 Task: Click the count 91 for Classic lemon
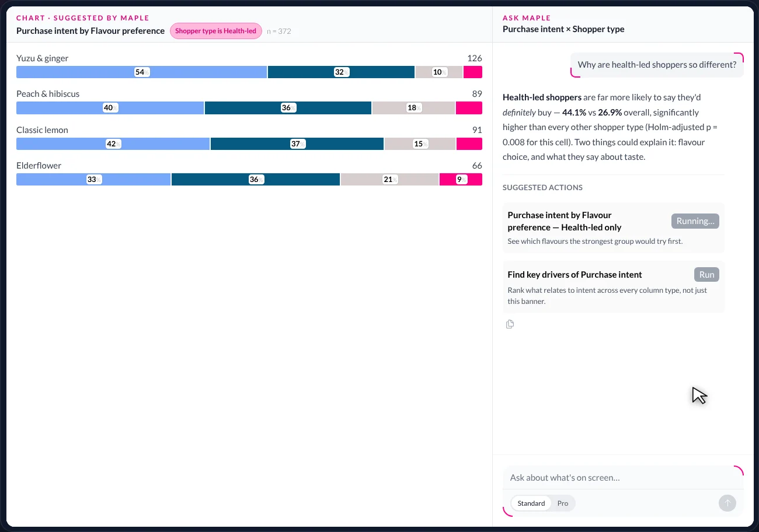(477, 130)
